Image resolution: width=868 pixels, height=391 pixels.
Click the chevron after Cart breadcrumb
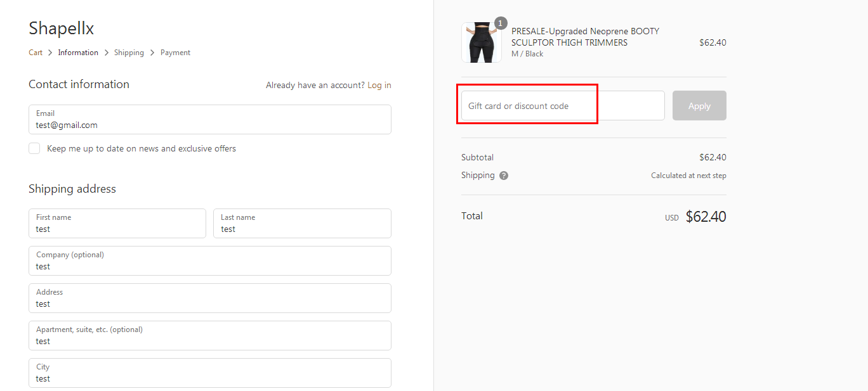coord(50,53)
